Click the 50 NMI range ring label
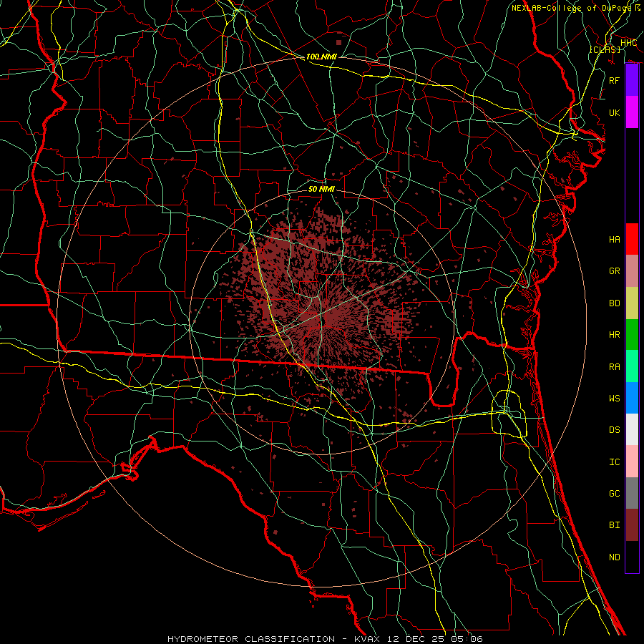The width and height of the screenshot is (644, 644). (x=321, y=189)
